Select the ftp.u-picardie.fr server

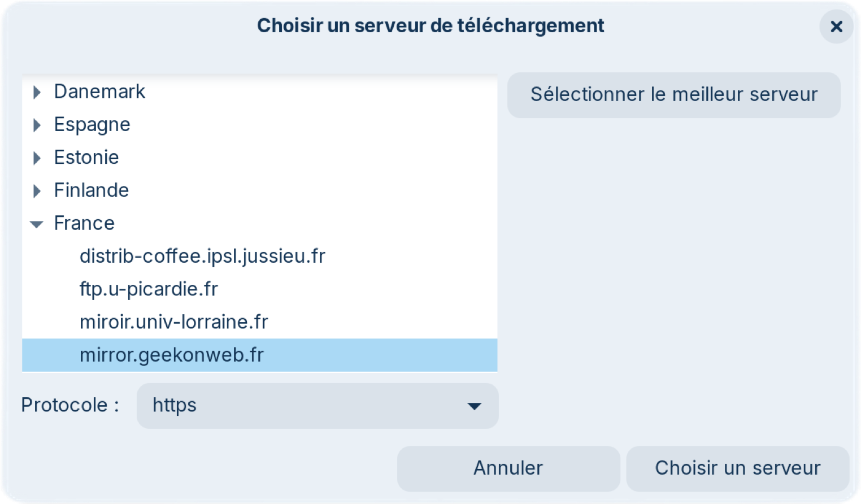click(x=149, y=289)
